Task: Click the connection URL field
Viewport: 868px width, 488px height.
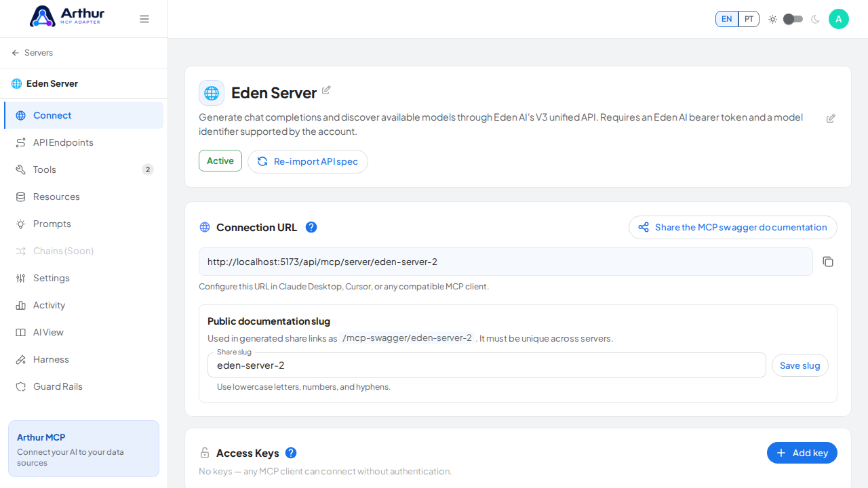Action: 506,262
